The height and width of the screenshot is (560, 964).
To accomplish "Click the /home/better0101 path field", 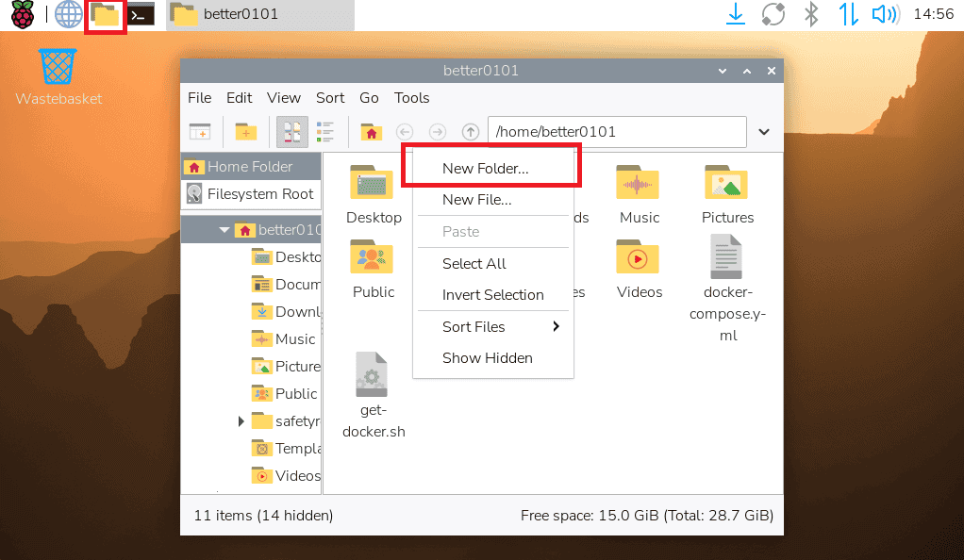I will click(617, 132).
